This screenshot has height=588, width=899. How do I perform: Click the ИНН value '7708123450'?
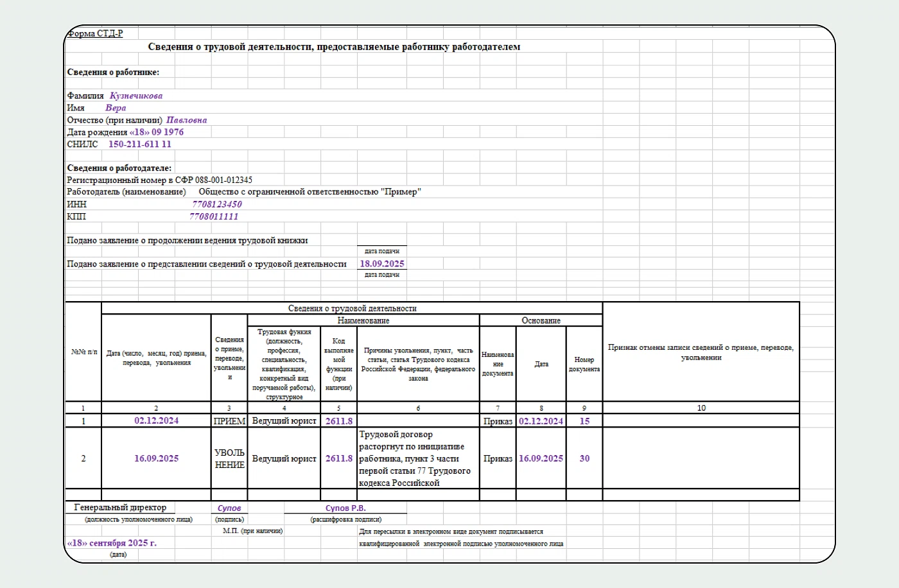pos(217,204)
